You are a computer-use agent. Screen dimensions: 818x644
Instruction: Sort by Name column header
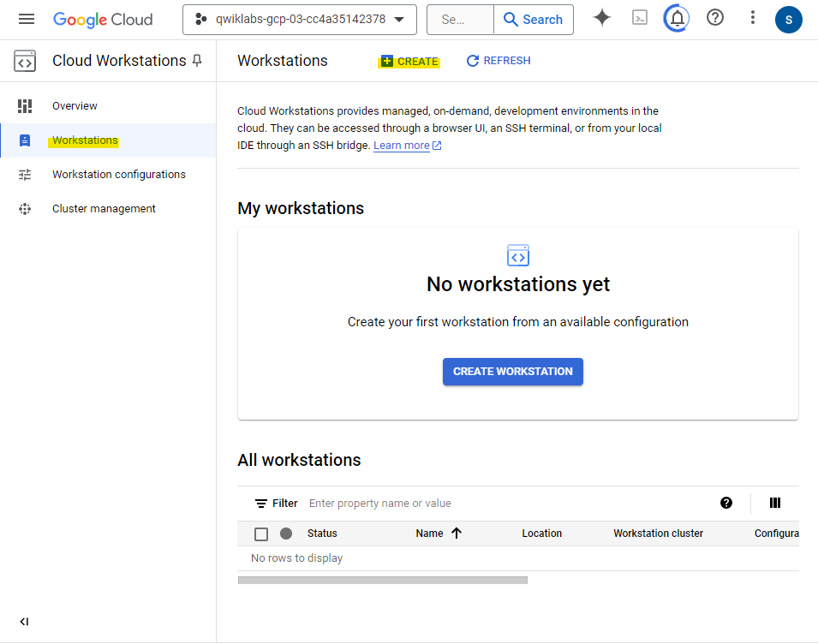click(429, 534)
